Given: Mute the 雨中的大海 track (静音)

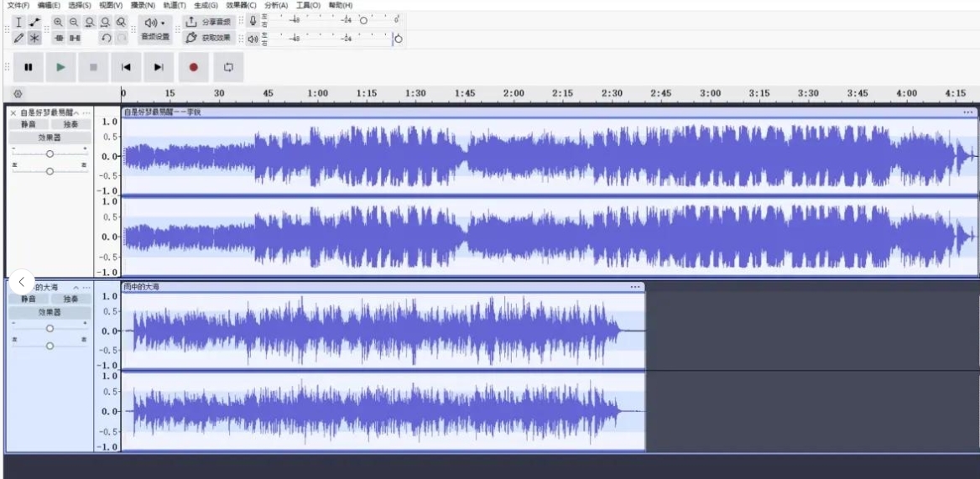Looking at the screenshot, I should pos(29,299).
